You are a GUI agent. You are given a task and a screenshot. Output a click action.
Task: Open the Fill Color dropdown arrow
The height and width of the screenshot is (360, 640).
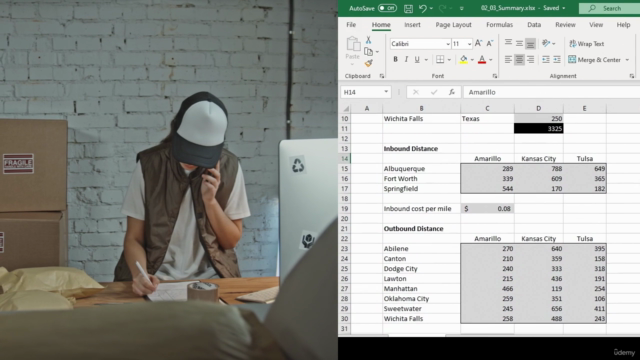[472, 60]
